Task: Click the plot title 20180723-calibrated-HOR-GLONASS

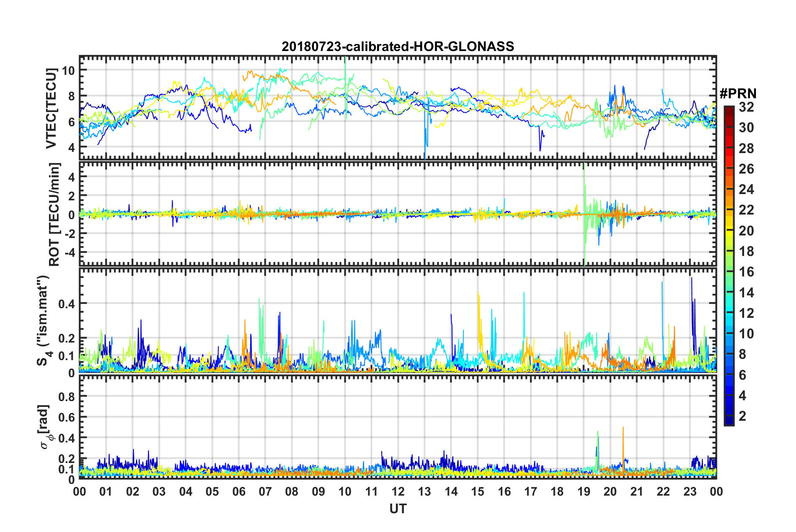Action: (398, 46)
